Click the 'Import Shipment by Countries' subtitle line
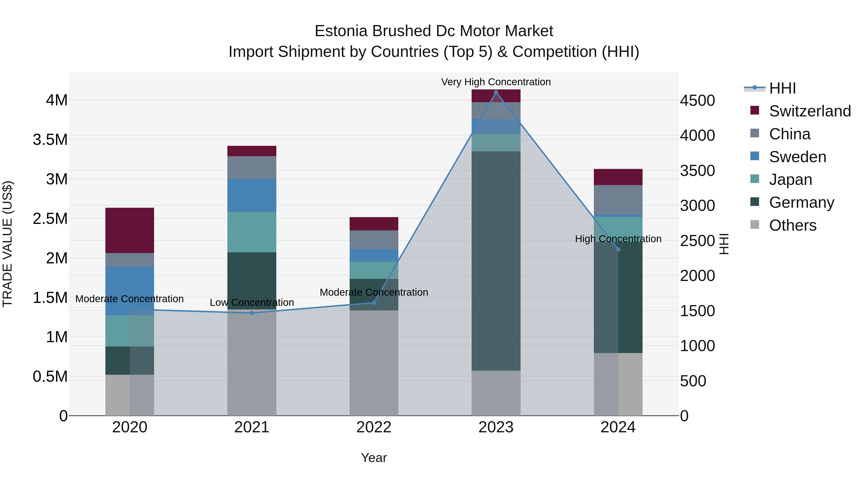 click(434, 52)
